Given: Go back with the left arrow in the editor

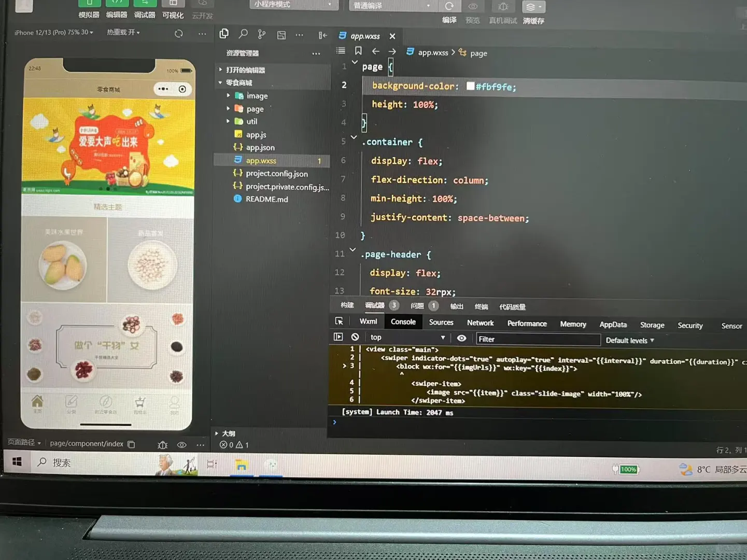Looking at the screenshot, I should point(376,51).
